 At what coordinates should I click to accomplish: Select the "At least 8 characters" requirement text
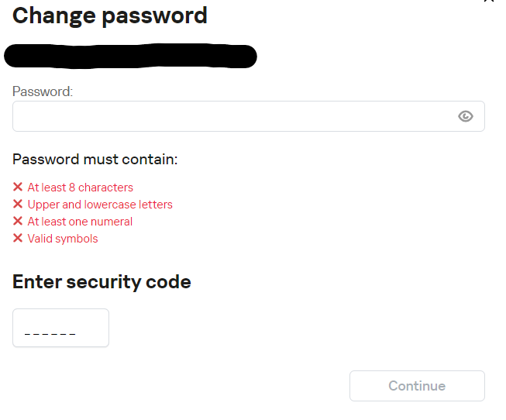[80, 188]
